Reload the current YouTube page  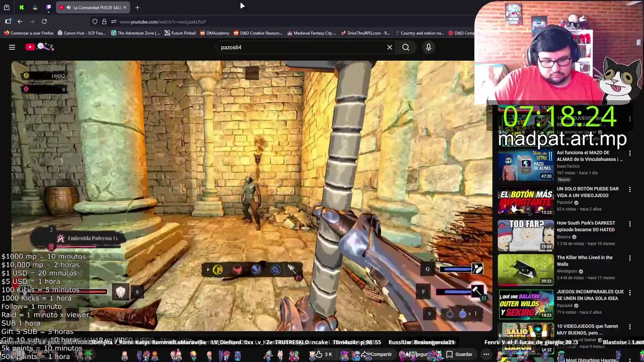point(44,22)
